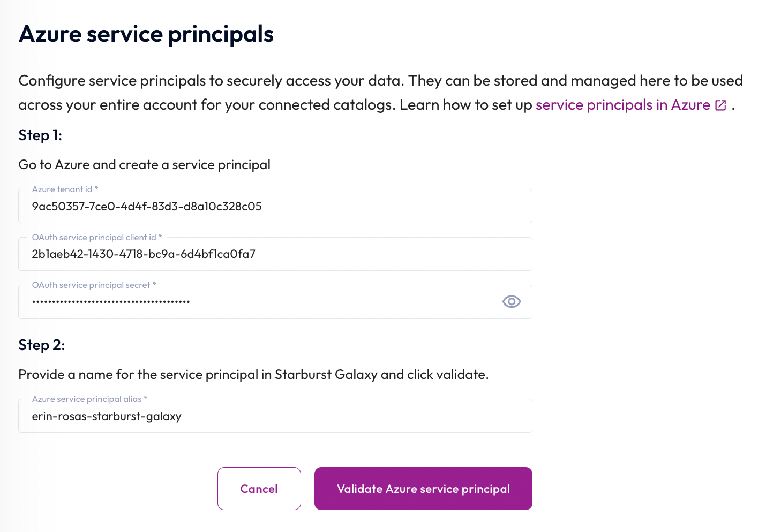Click the "Azure service principal alias" label
The width and height of the screenshot is (781, 532).
tap(89, 399)
